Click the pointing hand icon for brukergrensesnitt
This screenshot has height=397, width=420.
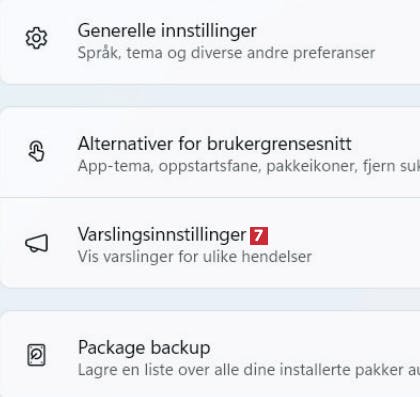36,151
